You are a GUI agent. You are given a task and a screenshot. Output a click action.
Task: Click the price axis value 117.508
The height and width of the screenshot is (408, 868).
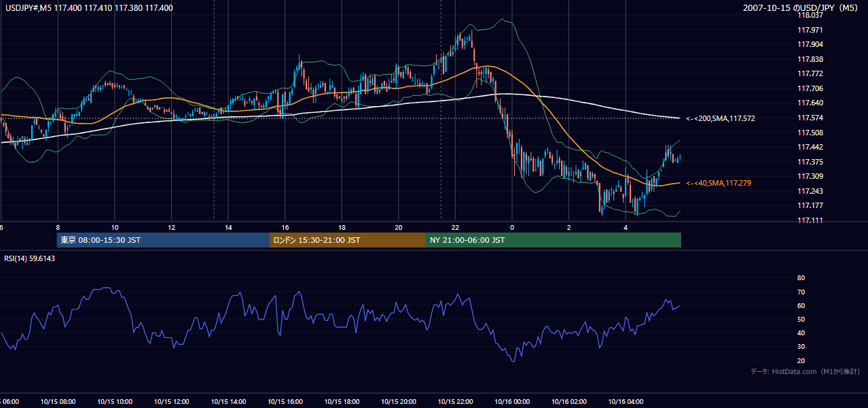[x=811, y=133]
